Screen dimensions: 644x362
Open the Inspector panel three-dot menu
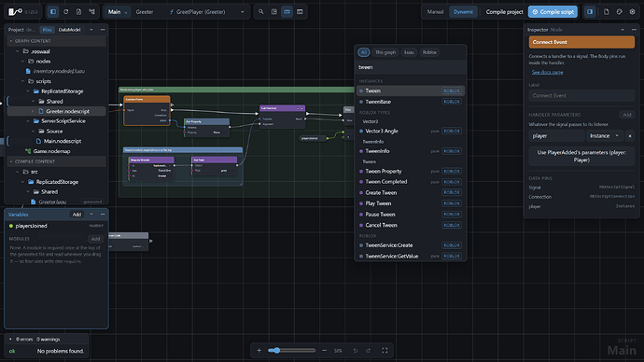tap(634, 30)
